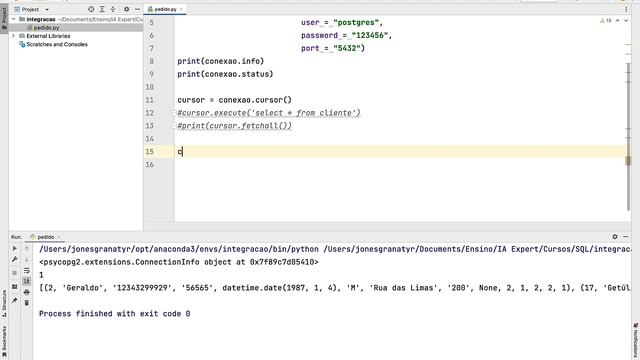The image size is (640, 360).
Task: Collapse the integracao project folder
Action: point(13,19)
